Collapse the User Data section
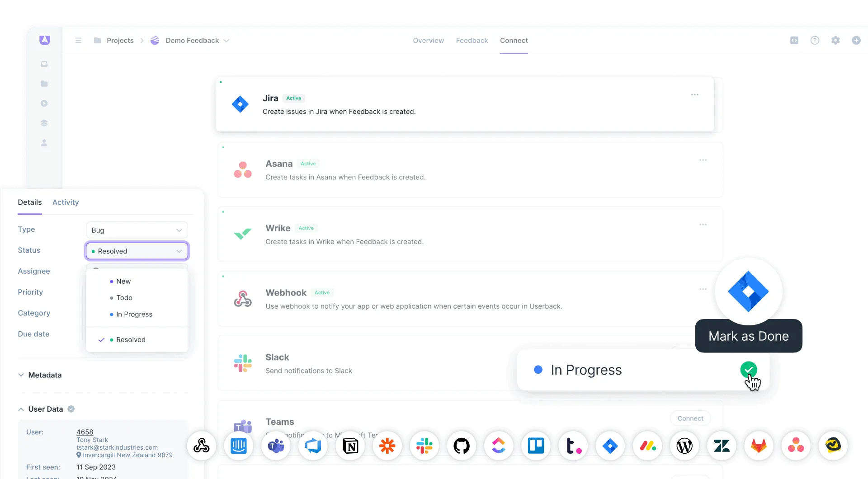The image size is (868, 479). 21,409
